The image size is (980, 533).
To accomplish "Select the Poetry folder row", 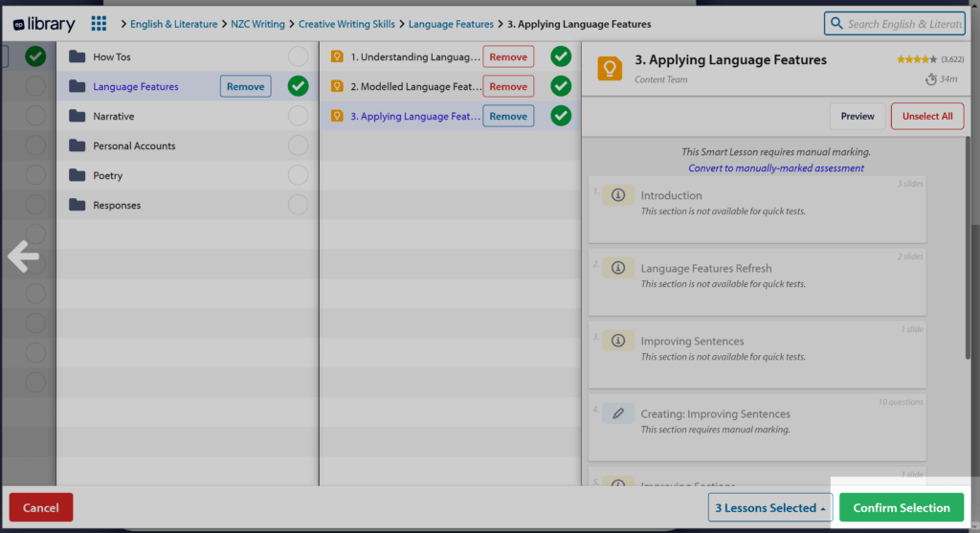I will point(188,175).
